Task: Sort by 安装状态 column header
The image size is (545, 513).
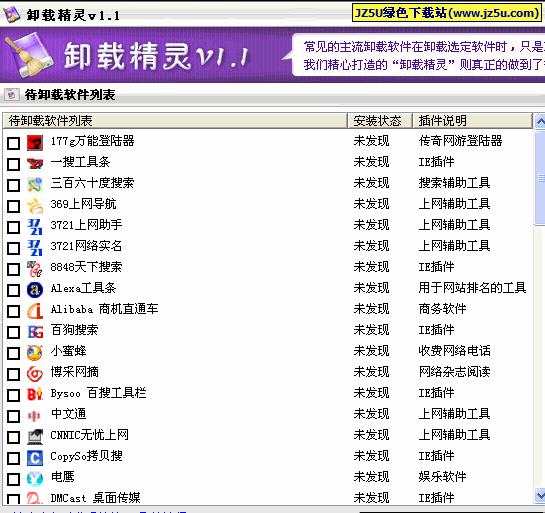Action: click(x=380, y=121)
